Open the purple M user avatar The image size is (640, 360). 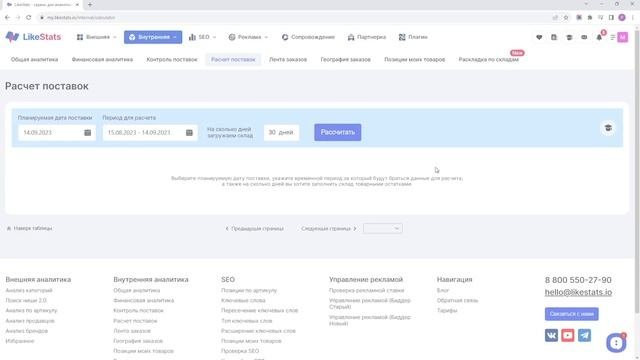[622, 37]
